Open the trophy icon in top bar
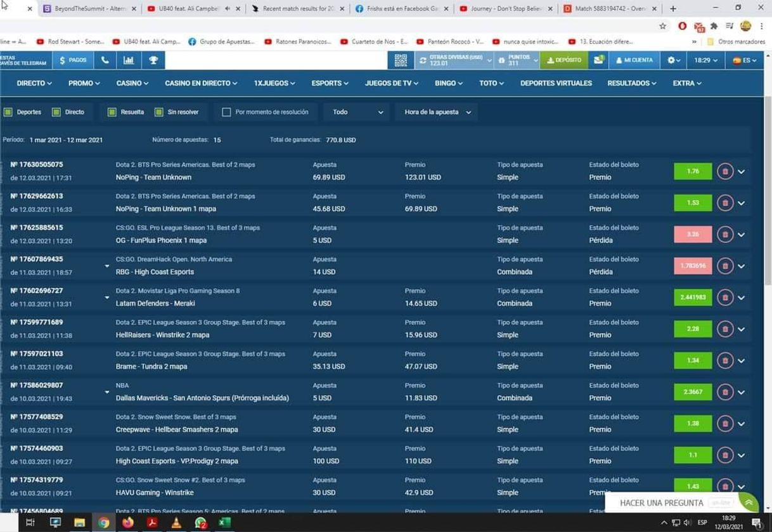The width and height of the screenshot is (772, 532). pyautogui.click(x=153, y=60)
